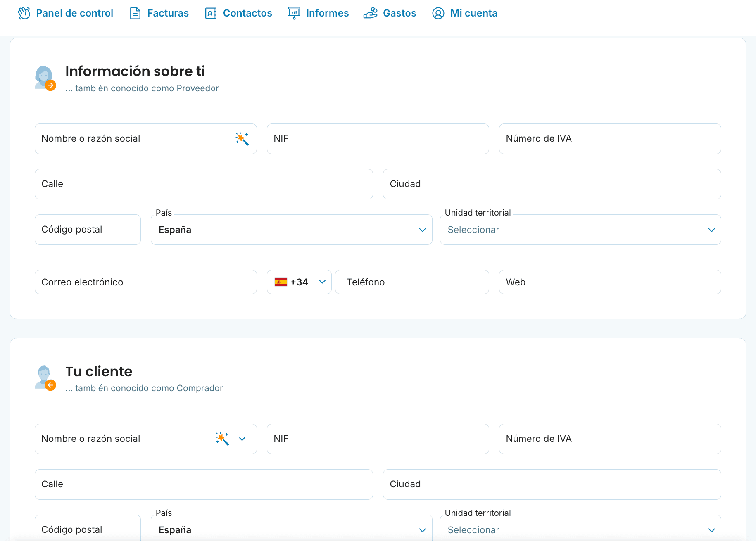This screenshot has width=756, height=541.
Task: Focus the client Ciudad field
Action: [552, 484]
